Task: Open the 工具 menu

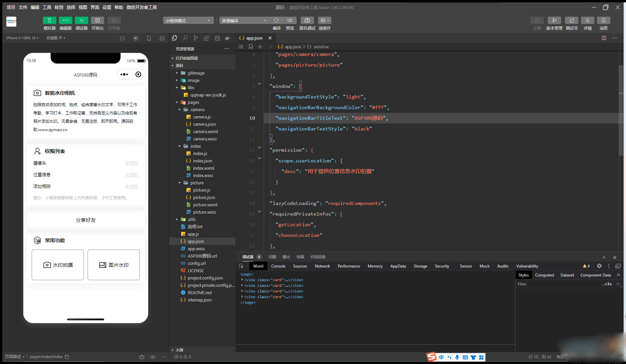Action: 47,7
